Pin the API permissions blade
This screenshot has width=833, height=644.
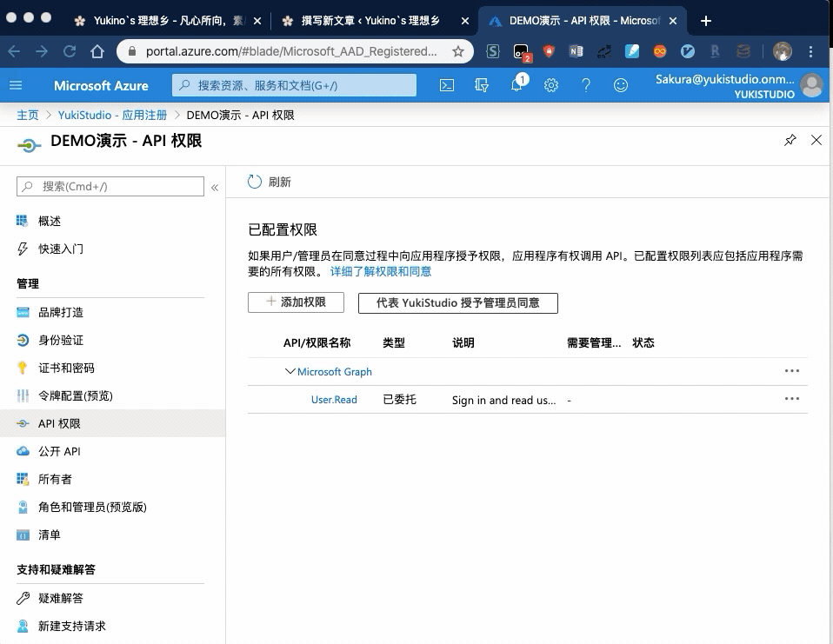(x=790, y=140)
